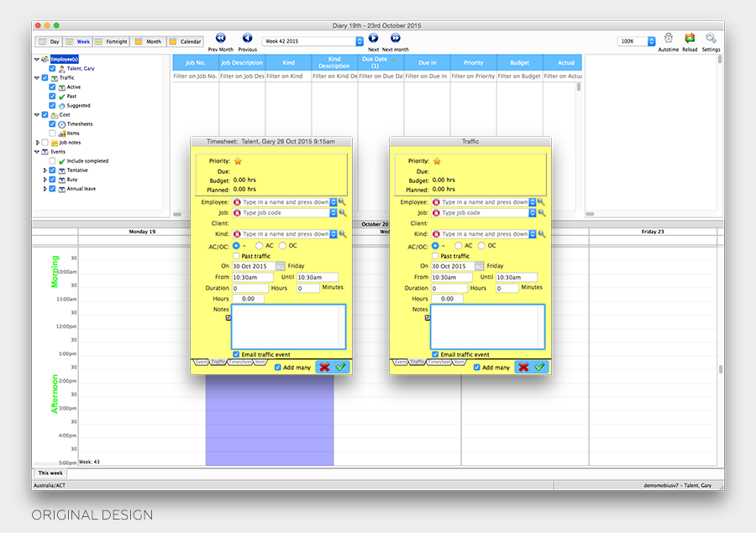This screenshot has width=756, height=533.
Task: Search employees in the Timesheet dialog
Action: 343,202
